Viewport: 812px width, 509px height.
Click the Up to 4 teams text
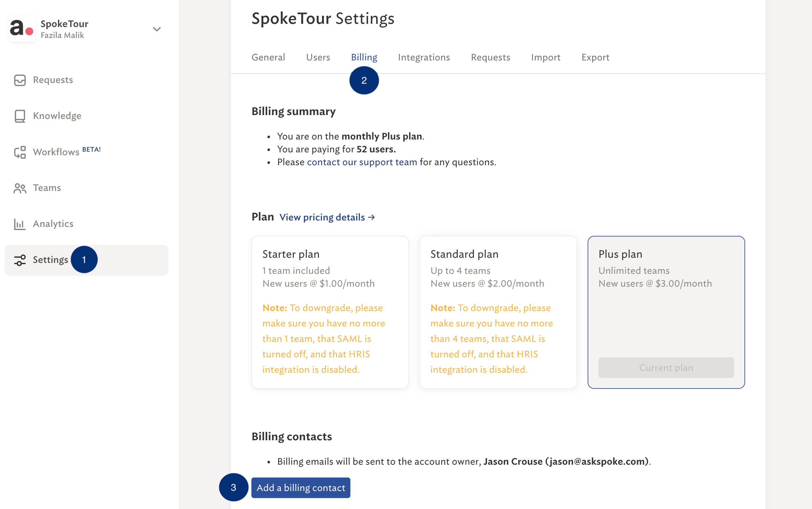tap(460, 270)
